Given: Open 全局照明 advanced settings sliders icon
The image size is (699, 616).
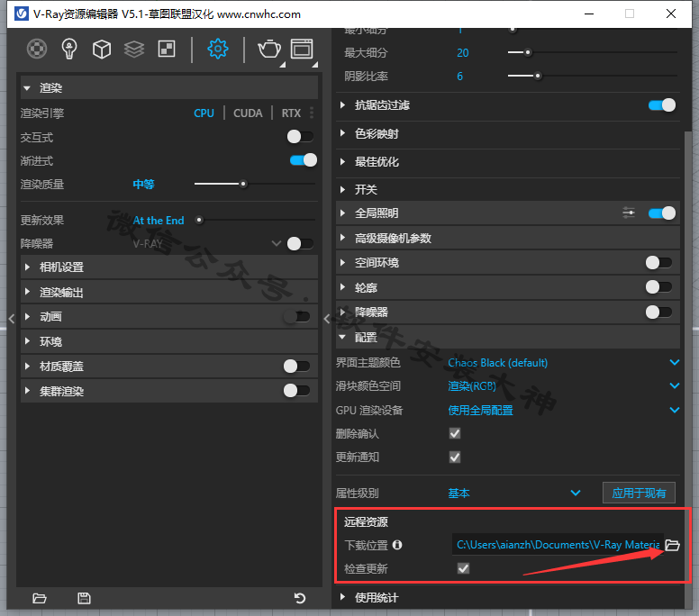Looking at the screenshot, I should [629, 213].
